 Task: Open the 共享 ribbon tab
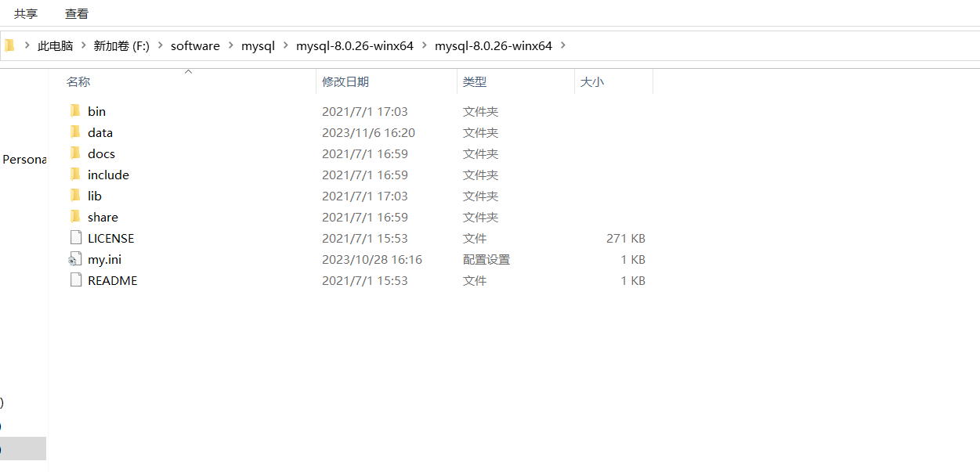[x=26, y=13]
